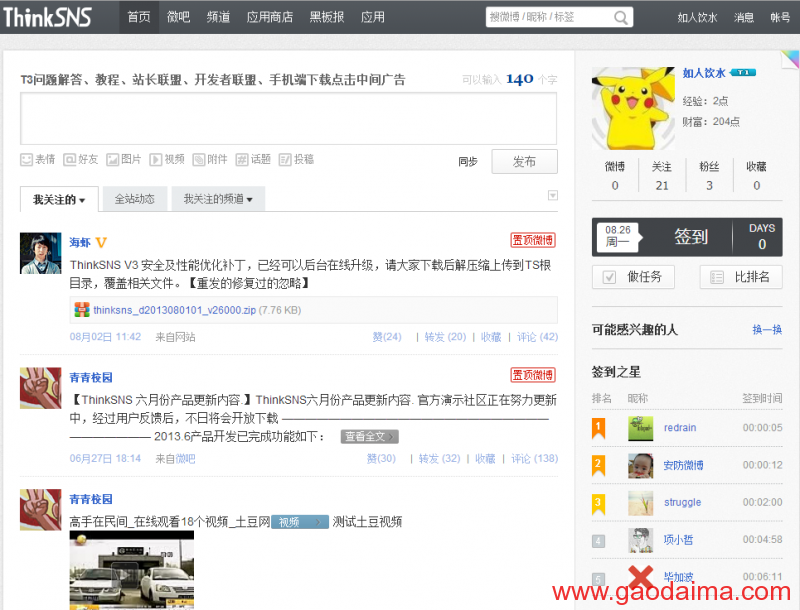The image size is (800, 610).
Task: Open the 关注 21 following count
Action: 662,175
